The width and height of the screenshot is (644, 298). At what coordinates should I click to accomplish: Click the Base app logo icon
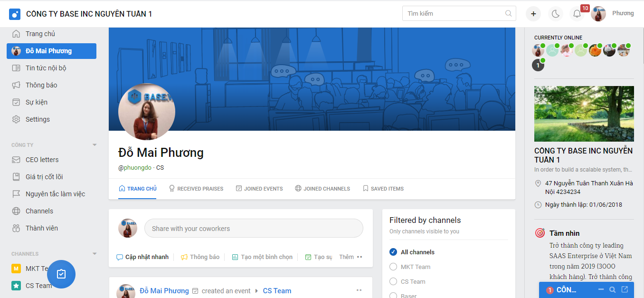[15, 14]
